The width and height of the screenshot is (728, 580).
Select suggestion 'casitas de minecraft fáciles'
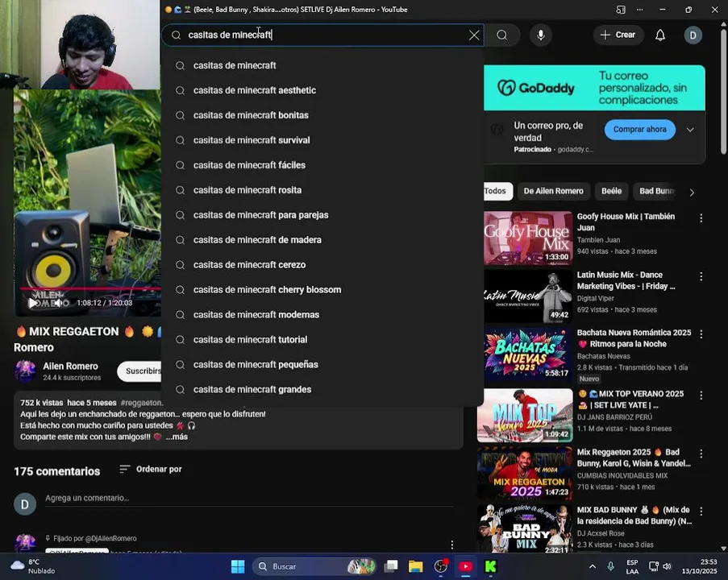pos(322,165)
